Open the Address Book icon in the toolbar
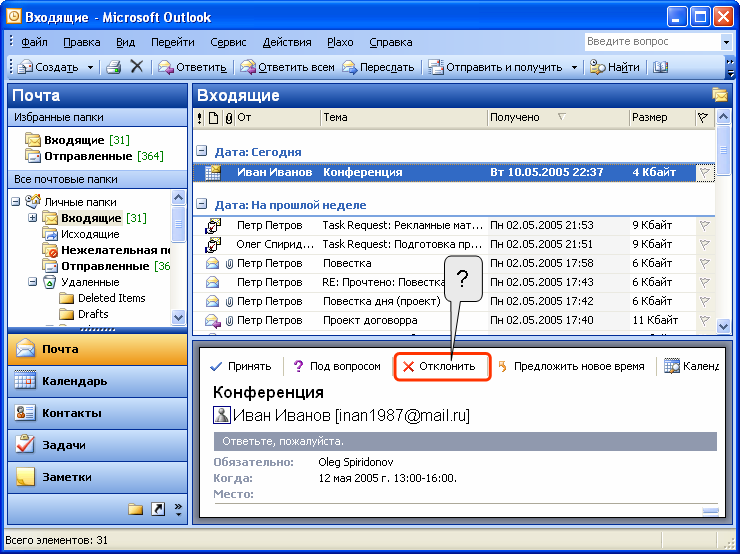The width and height of the screenshot is (740, 554). tap(660, 67)
